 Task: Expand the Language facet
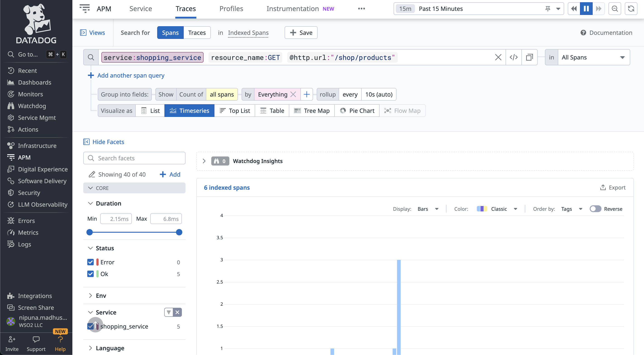(106, 348)
